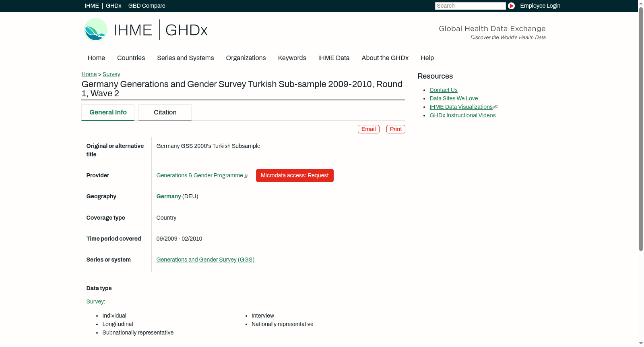644x347 pixels.
Task: Click the Resources sidebar heading
Action: [x=435, y=76]
